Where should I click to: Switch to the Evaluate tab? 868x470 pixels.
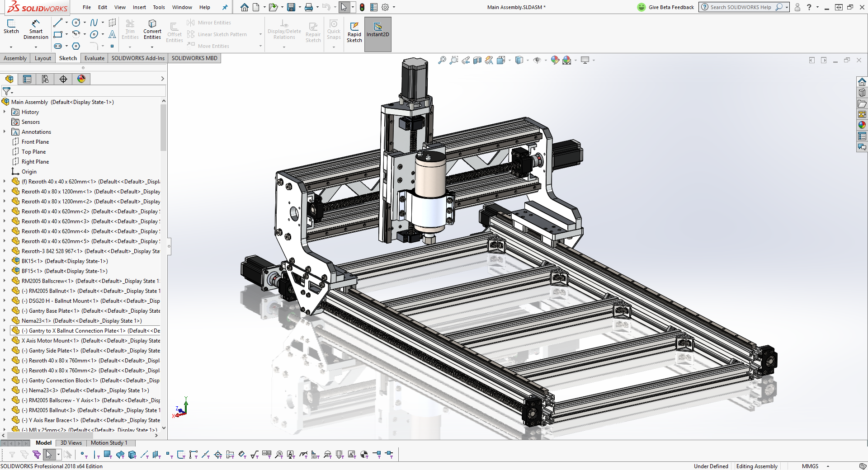[94, 58]
